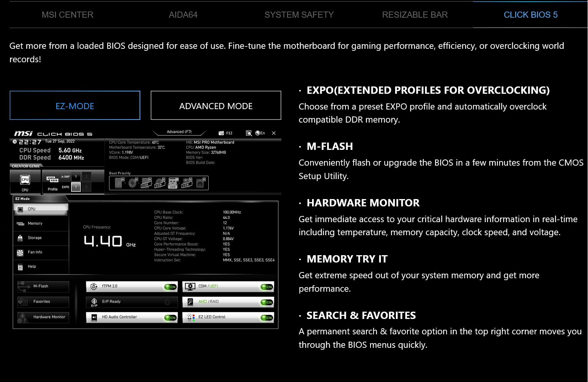Select Storage in the EZ Mode sidebar
This screenshot has height=382, width=588.
(35, 238)
